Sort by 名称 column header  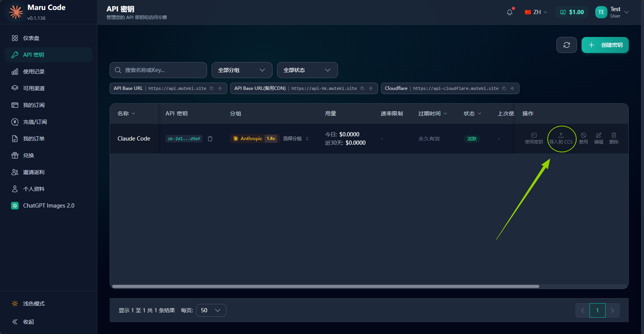tap(126, 113)
